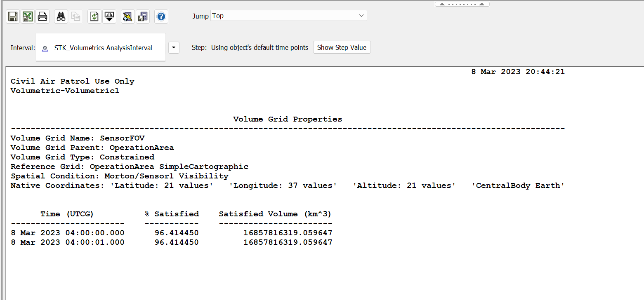Export the report to Excel
The image size is (644, 300).
(28, 16)
